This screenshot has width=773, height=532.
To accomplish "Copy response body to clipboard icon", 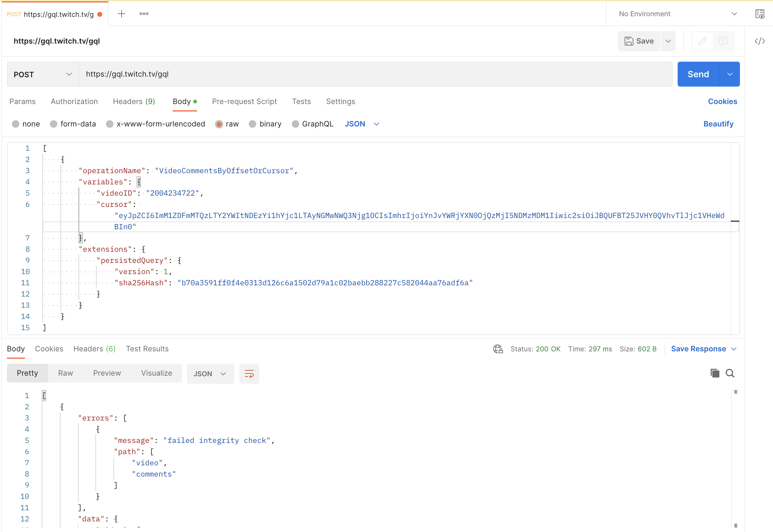I will pyautogui.click(x=715, y=373).
